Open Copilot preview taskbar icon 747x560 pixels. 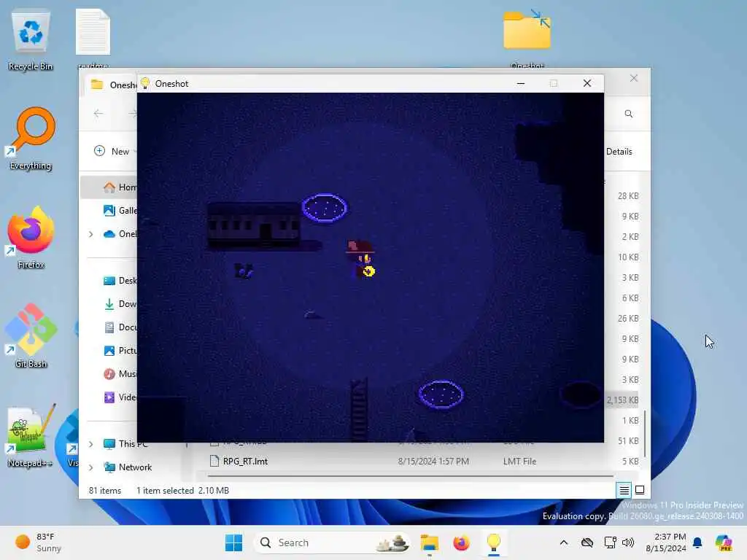[724, 542]
